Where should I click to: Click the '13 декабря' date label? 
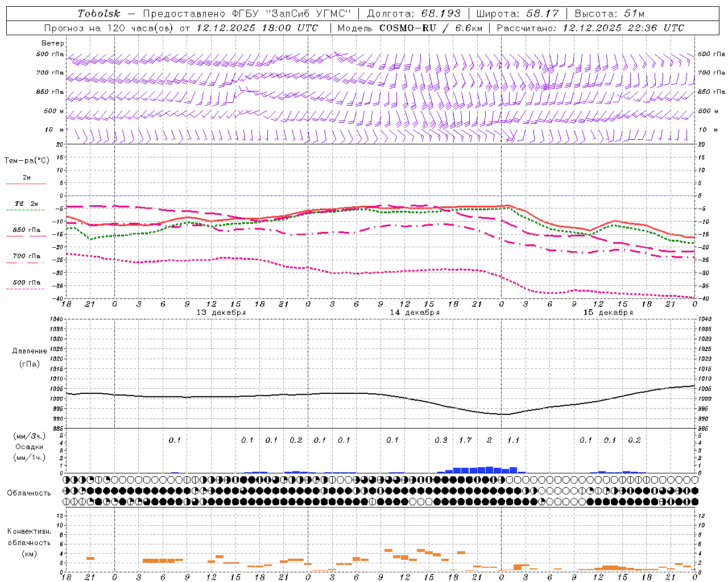[x=221, y=313]
